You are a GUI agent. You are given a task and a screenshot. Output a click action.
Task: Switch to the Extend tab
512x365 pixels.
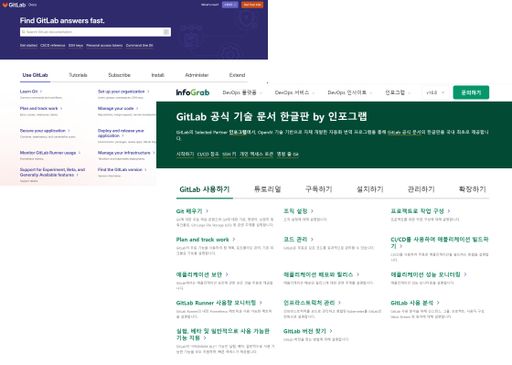(x=237, y=75)
